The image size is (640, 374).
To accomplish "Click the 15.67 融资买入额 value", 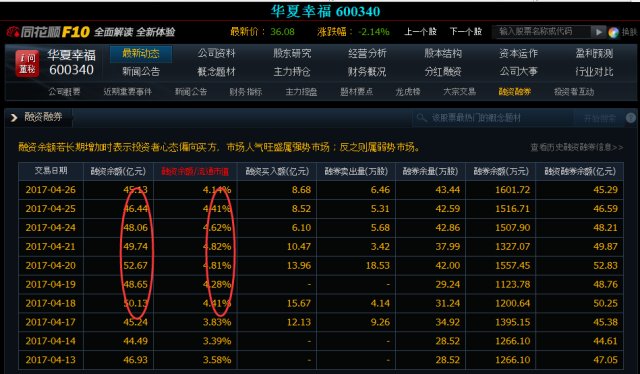I will coord(299,303).
